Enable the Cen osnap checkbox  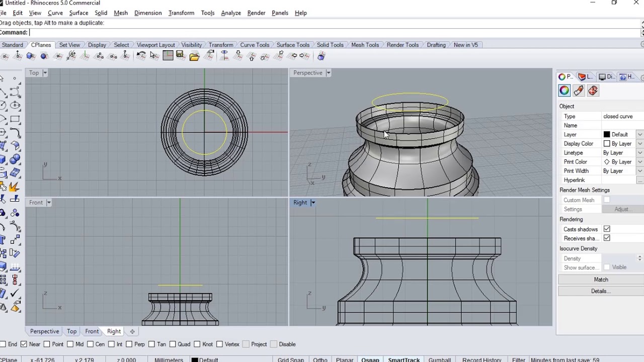(x=91, y=344)
